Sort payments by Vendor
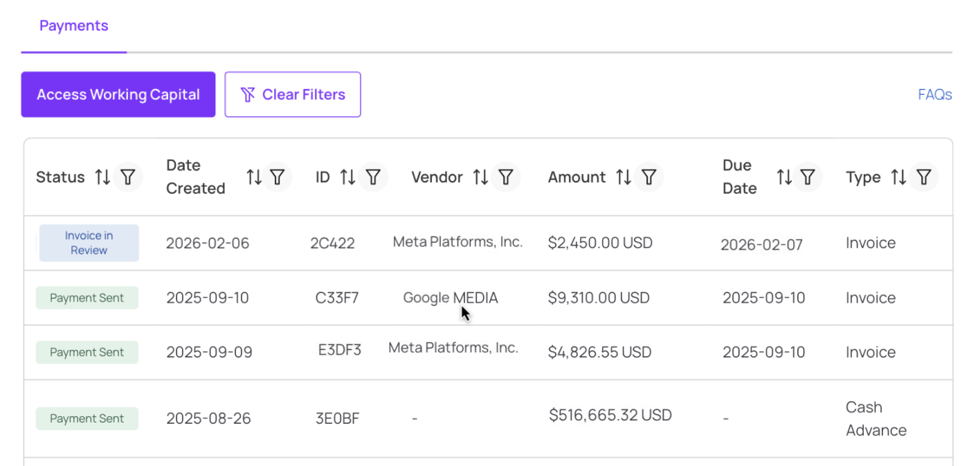 pos(480,177)
